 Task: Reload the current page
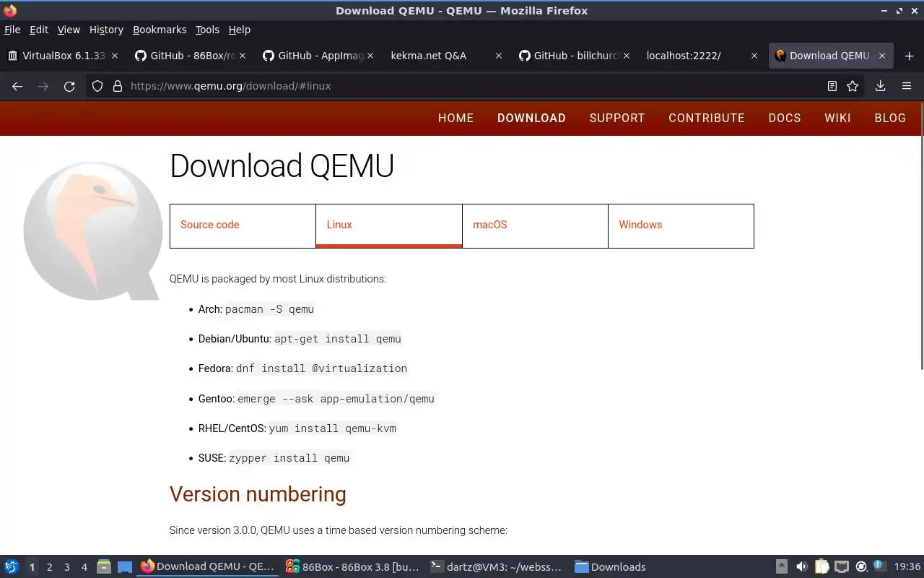coord(69,86)
